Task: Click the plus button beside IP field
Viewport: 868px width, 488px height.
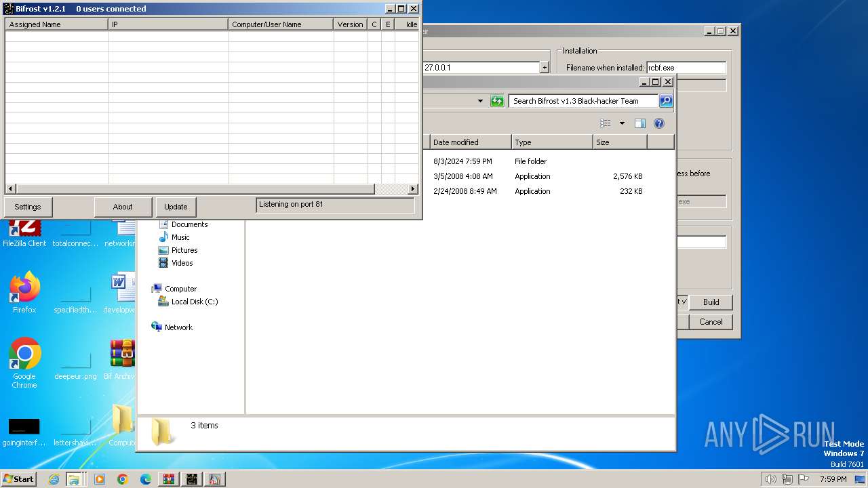Action: click(x=544, y=68)
